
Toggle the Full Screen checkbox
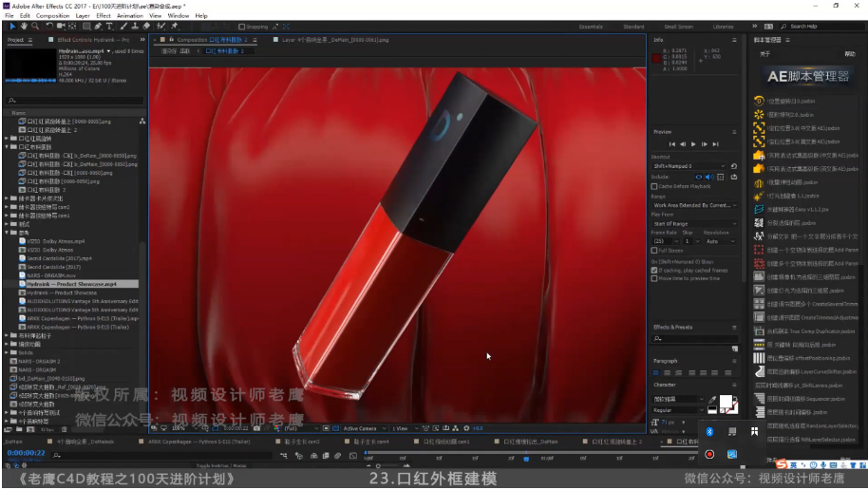pyautogui.click(x=654, y=251)
